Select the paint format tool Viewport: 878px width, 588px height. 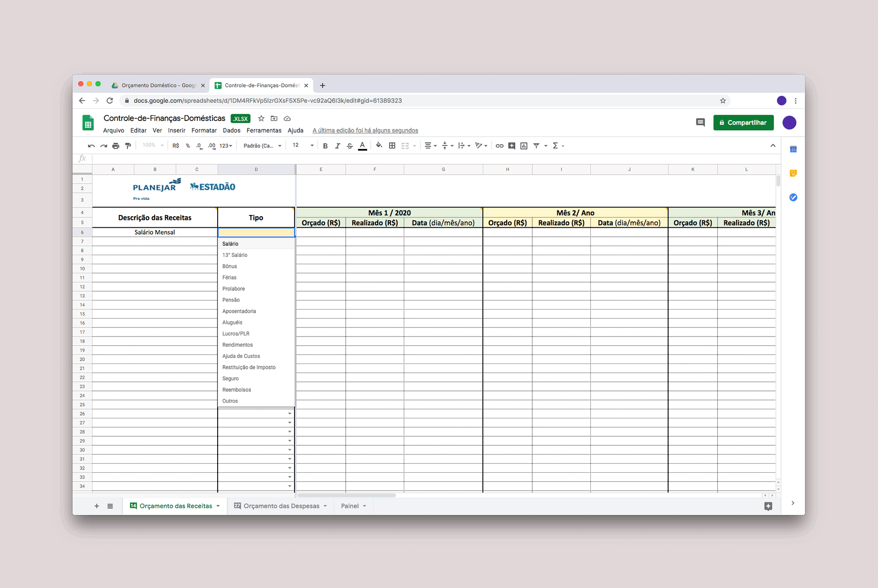(128, 146)
